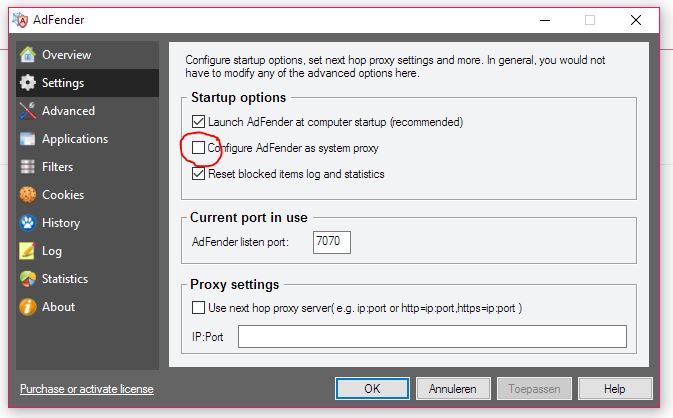Viewport: 673px width, 418px height.
Task: Open Purchase or activate license link
Action: click(x=87, y=389)
